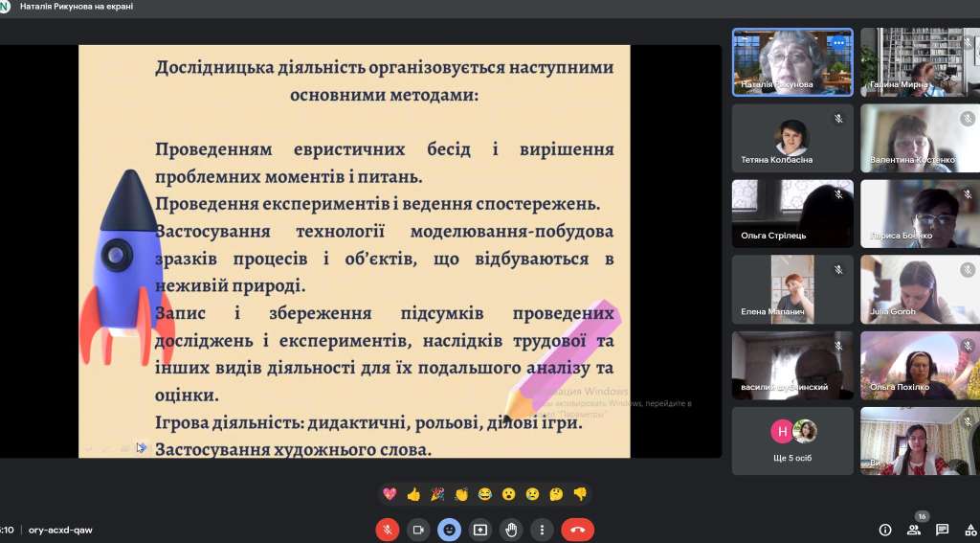980x543 pixels.
Task: Click the Present now screen-share icon
Action: point(480,530)
